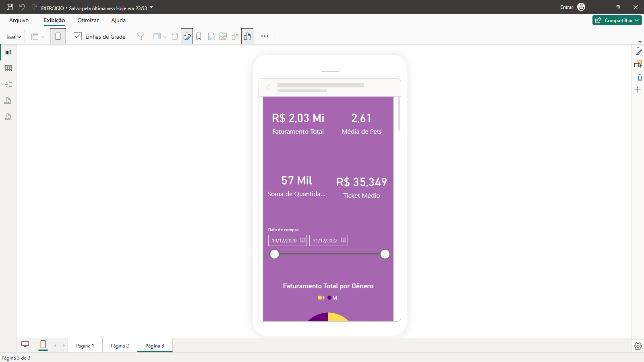Open the page view options dropdown
The image size is (644, 362).
(x=38, y=37)
